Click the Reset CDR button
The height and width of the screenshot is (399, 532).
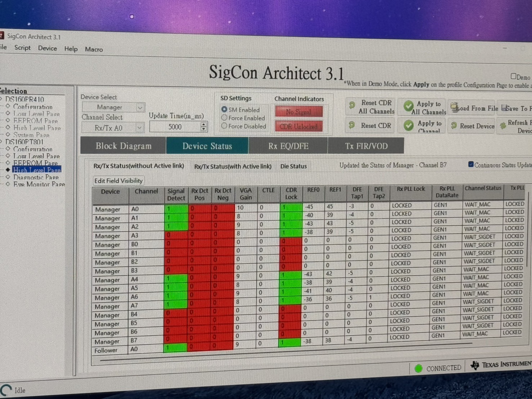371,125
